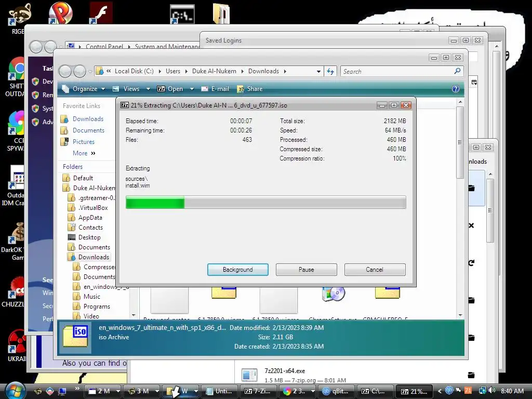The image size is (532, 399).
Task: Click the taskbar clock showing 8:40 AM
Action: [x=512, y=391]
